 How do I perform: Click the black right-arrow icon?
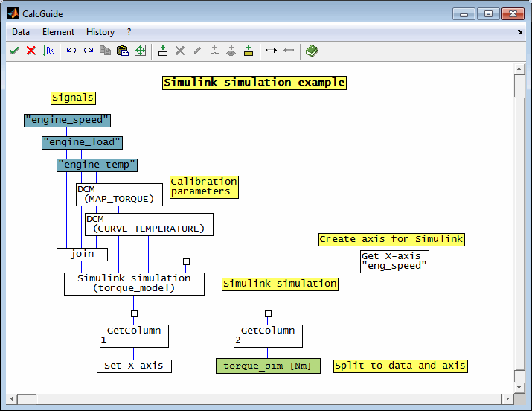272,51
